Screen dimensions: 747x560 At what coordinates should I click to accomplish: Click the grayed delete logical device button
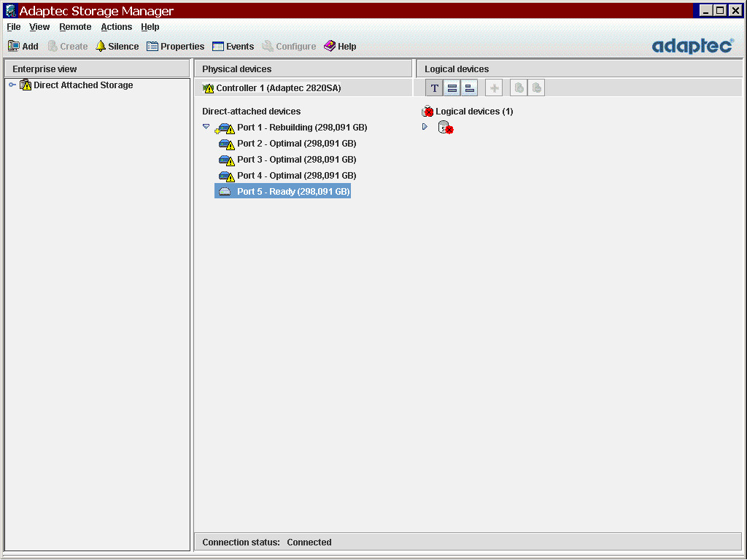[536, 88]
